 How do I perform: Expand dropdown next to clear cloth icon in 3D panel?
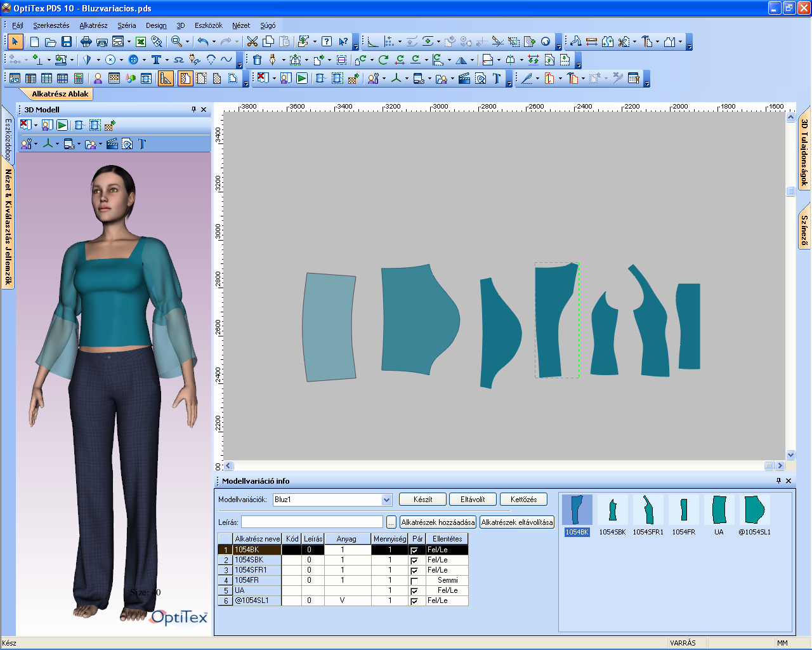click(x=36, y=125)
